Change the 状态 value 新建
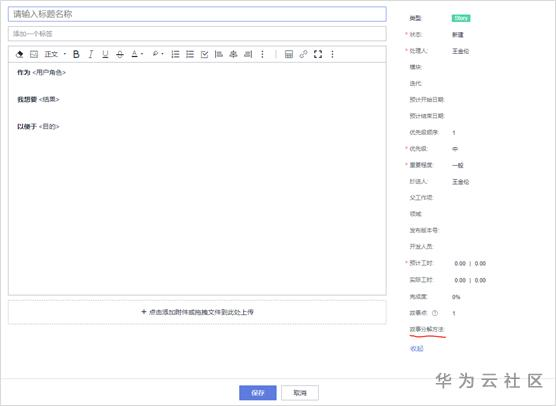 click(x=458, y=35)
